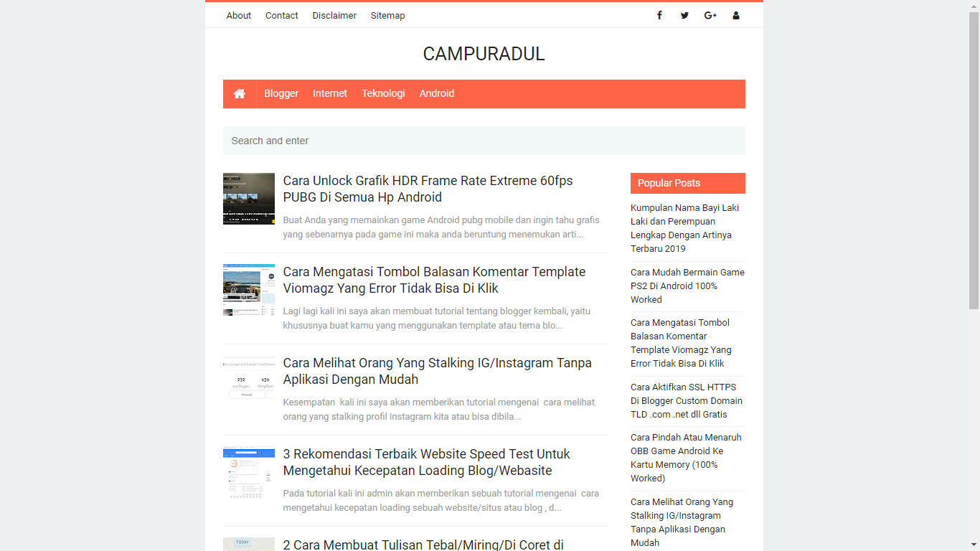980x551 pixels.
Task: Click the scrollbar up arrow
Action: point(974,6)
